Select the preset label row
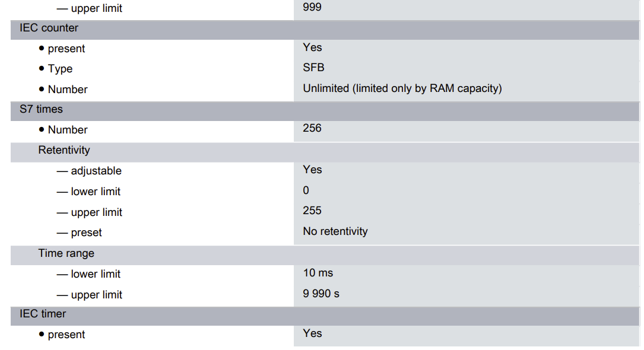 [86, 233]
